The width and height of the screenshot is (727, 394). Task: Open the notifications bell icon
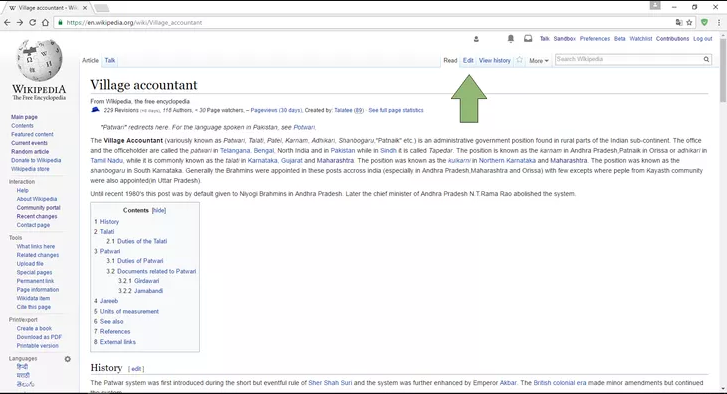coord(510,39)
